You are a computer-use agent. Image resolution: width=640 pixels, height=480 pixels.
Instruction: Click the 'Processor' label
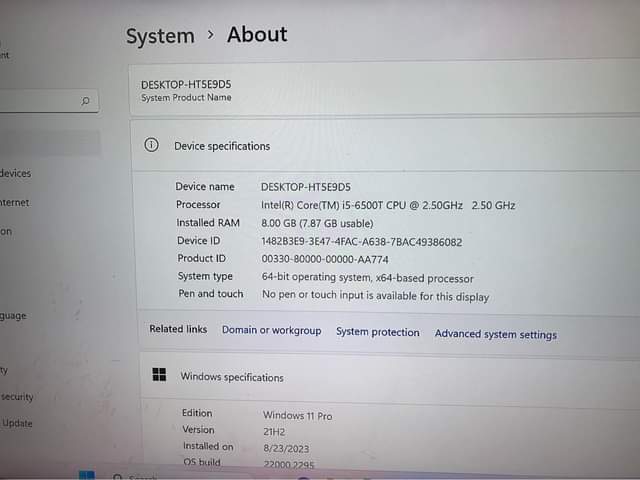pos(198,204)
